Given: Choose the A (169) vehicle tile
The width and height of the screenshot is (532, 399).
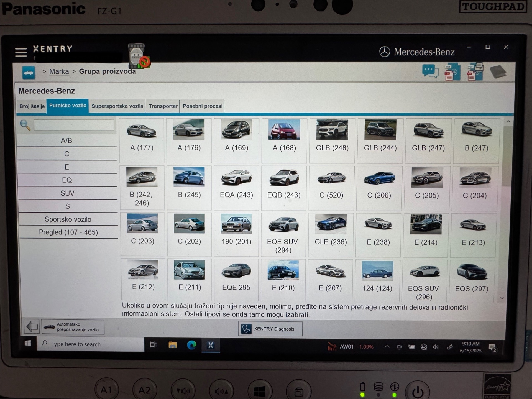Looking at the screenshot, I should [x=237, y=140].
